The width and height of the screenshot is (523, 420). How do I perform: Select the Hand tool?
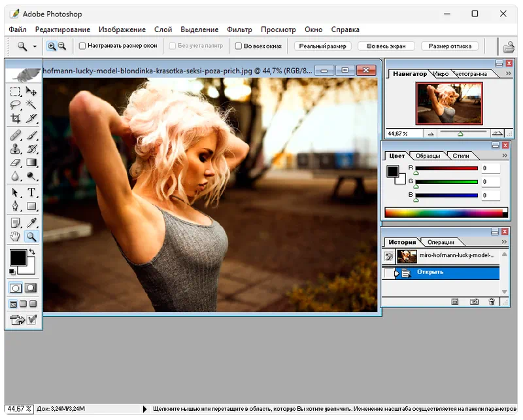click(x=15, y=237)
